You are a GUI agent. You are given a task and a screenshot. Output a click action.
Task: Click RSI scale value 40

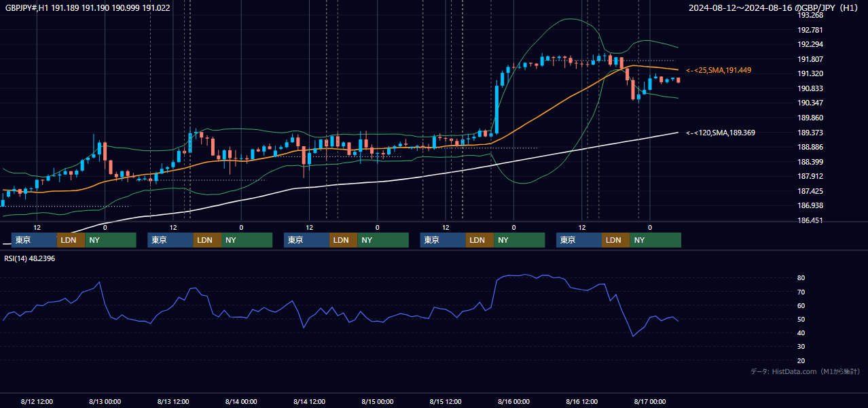click(x=801, y=333)
